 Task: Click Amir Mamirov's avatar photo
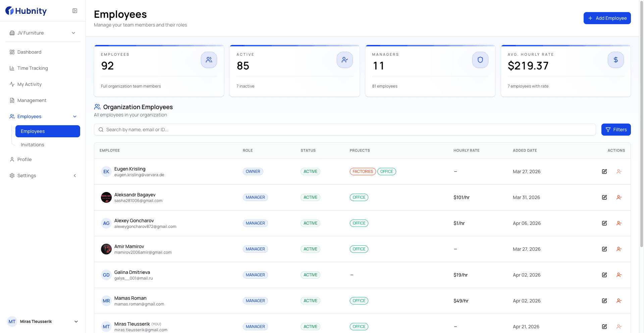pyautogui.click(x=106, y=249)
